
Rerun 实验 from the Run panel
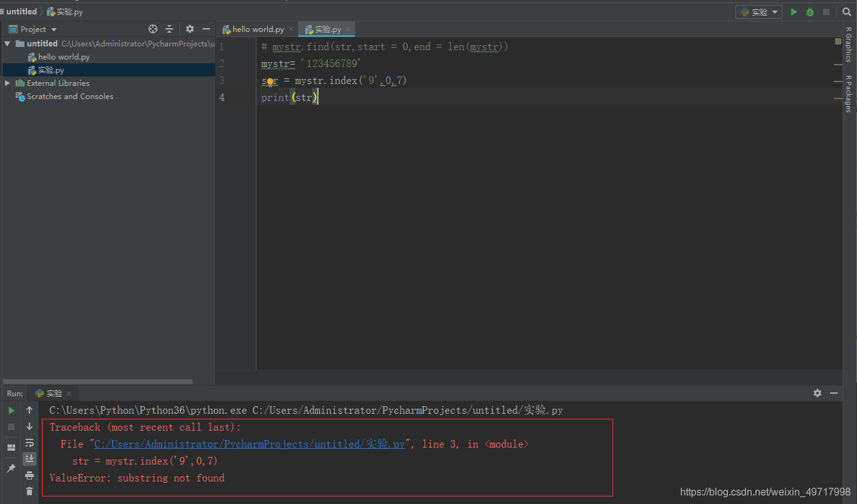pyautogui.click(x=11, y=411)
